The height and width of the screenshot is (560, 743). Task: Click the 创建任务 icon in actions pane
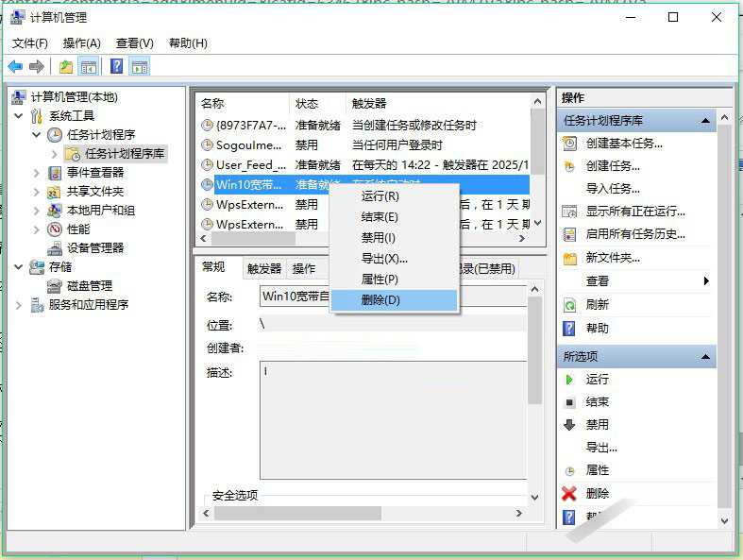(x=569, y=166)
